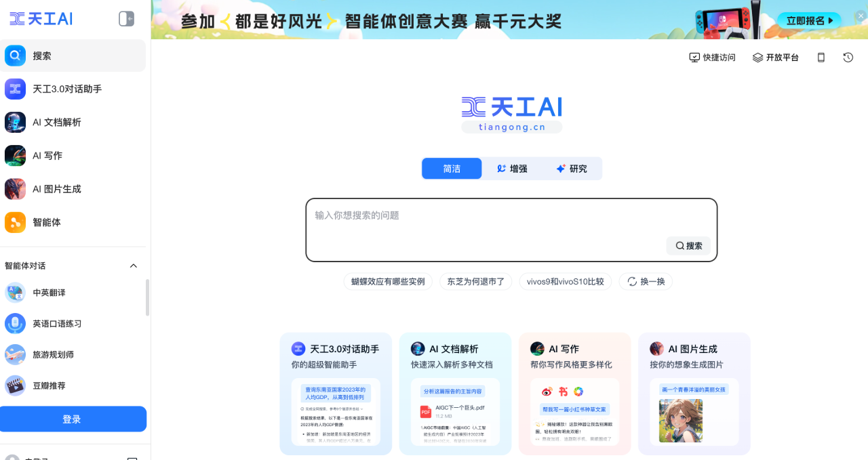Click the 登录 button
Viewport: 868px width, 460px height.
click(73, 419)
